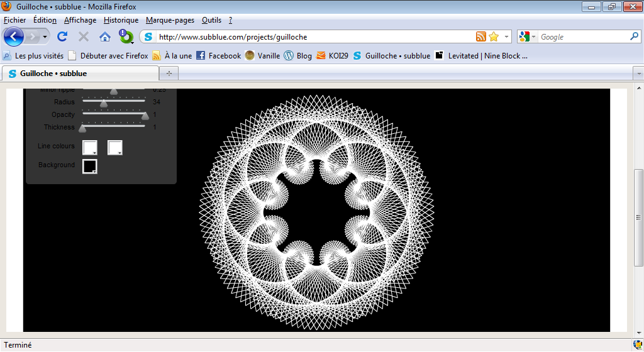Image resolution: width=644 pixels, height=352 pixels.
Task: Reload the page with the refresh icon
Action: [x=62, y=36]
